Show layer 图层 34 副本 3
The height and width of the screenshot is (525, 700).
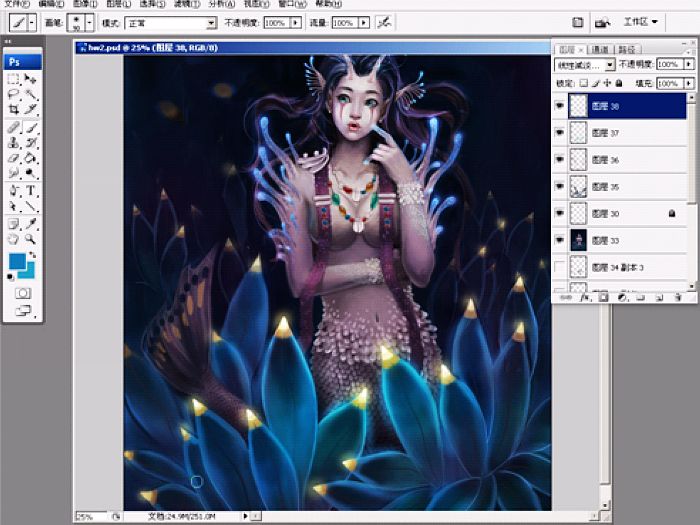559,267
